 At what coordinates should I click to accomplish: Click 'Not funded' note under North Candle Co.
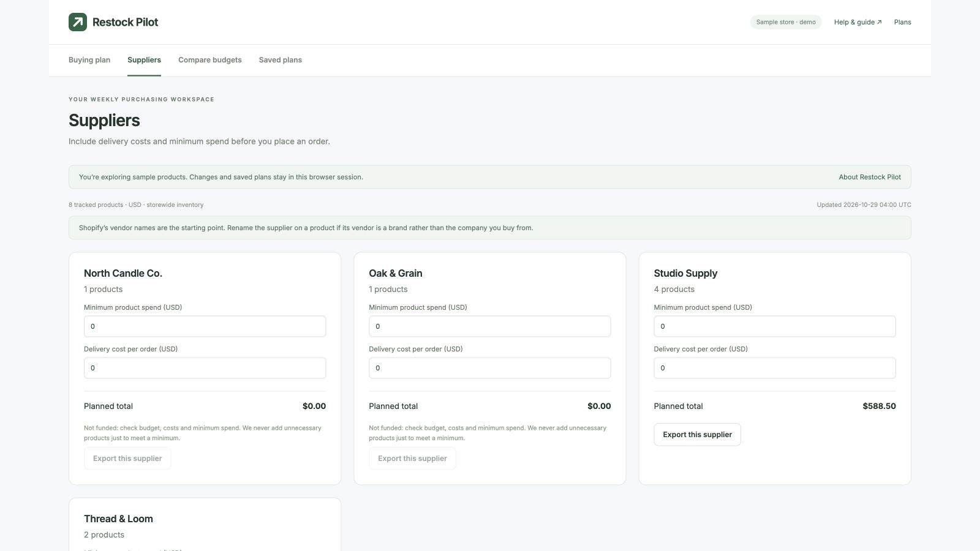[x=203, y=433]
